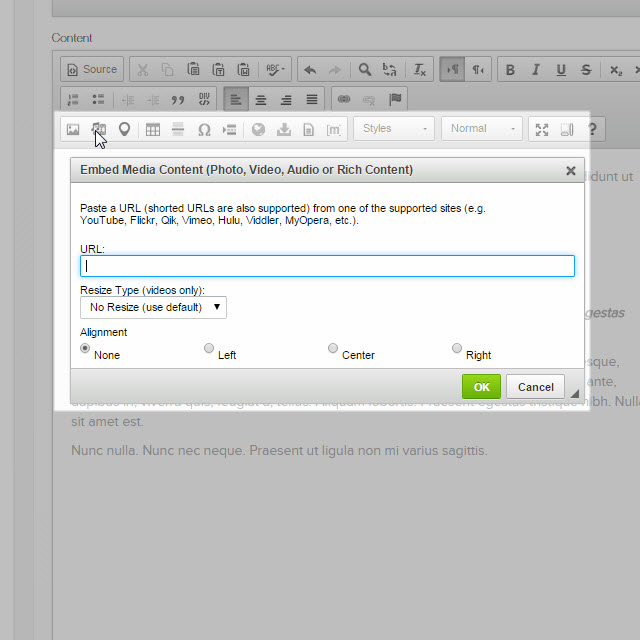
Task: Select the Center alignment radio button
Action: [333, 348]
